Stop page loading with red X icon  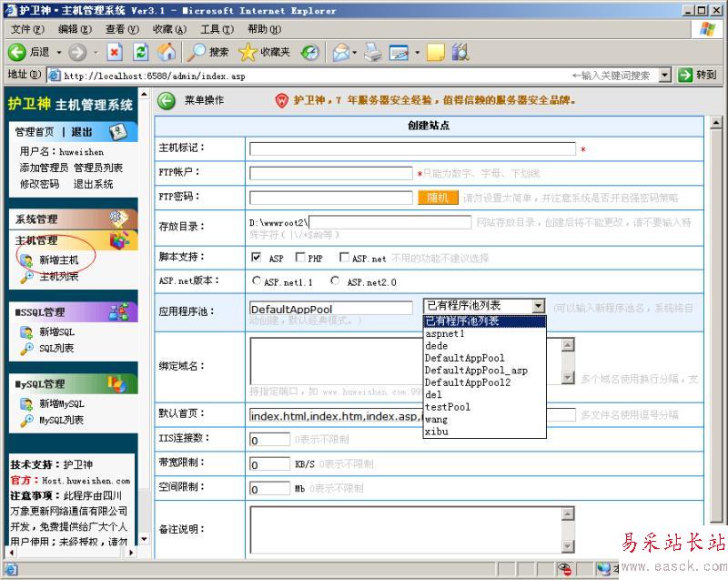point(115,52)
